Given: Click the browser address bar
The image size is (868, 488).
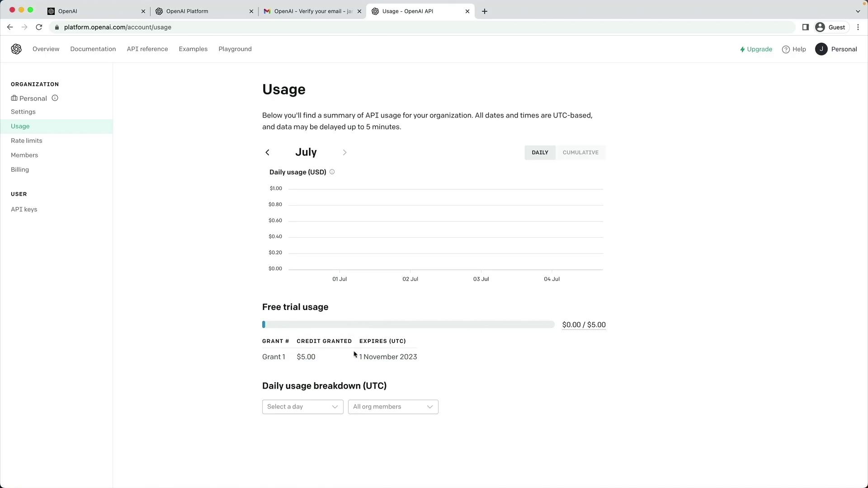Looking at the screenshot, I should [407, 27].
